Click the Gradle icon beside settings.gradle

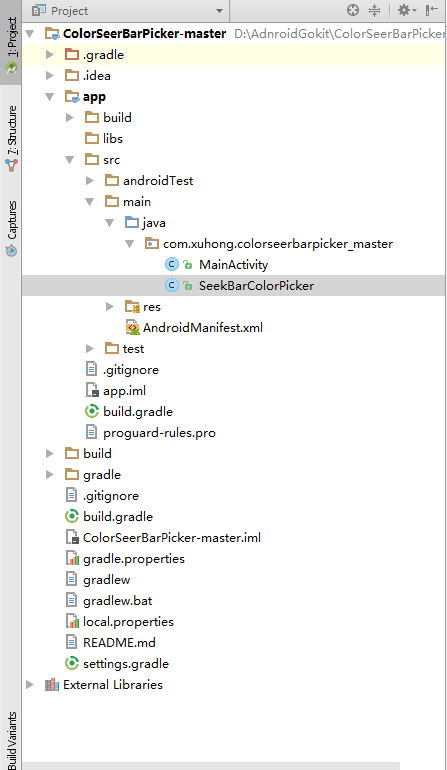[72, 663]
